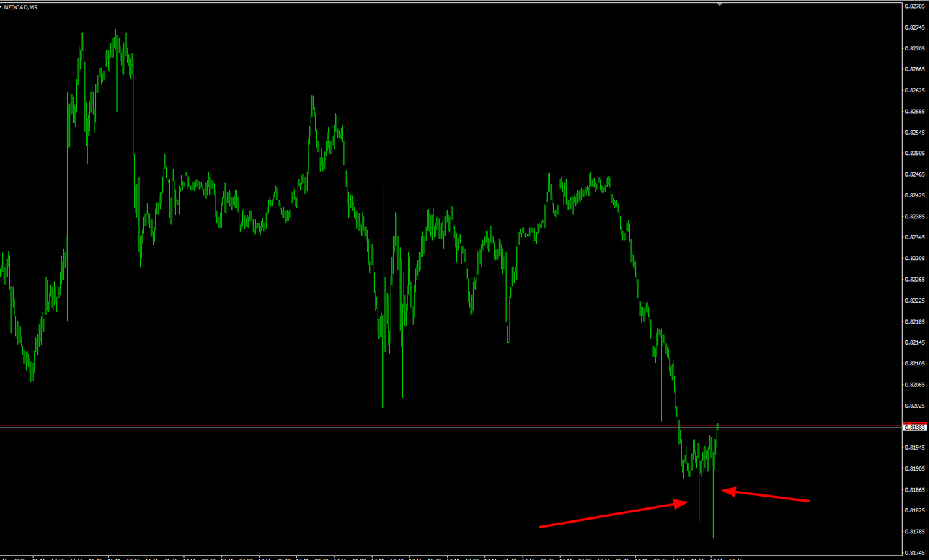This screenshot has width=930, height=560.
Task: Select the 0.82705 value on the price axis
Action: click(915, 48)
